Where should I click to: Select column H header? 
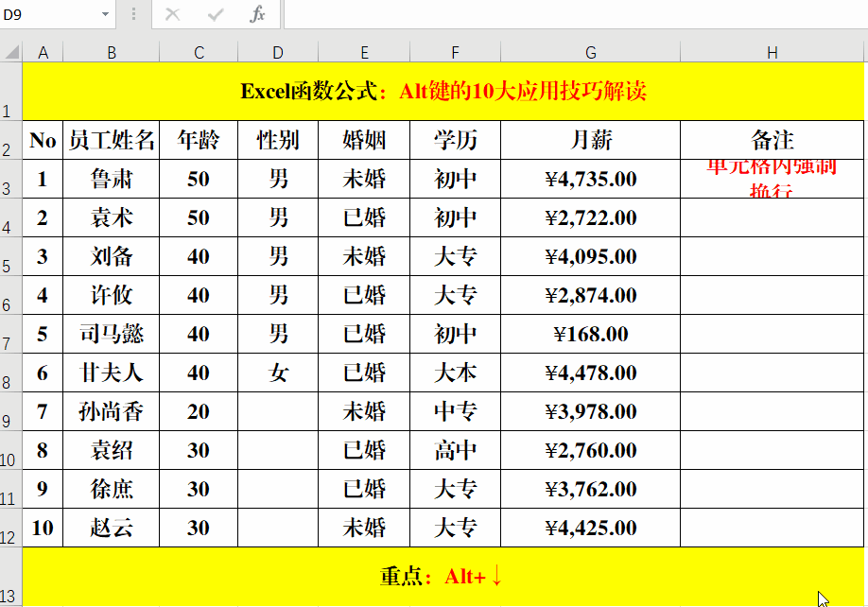773,53
